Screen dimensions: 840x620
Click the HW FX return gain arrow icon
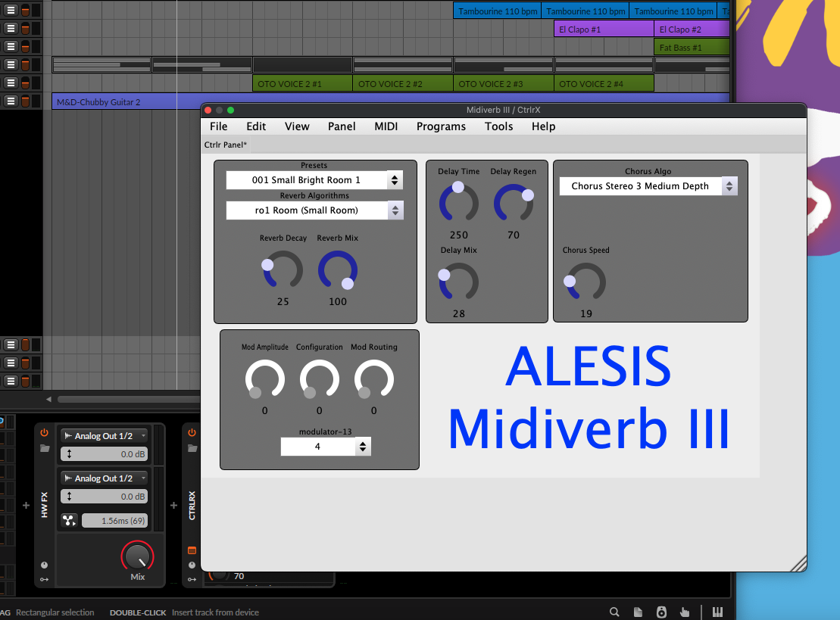pos(69,497)
